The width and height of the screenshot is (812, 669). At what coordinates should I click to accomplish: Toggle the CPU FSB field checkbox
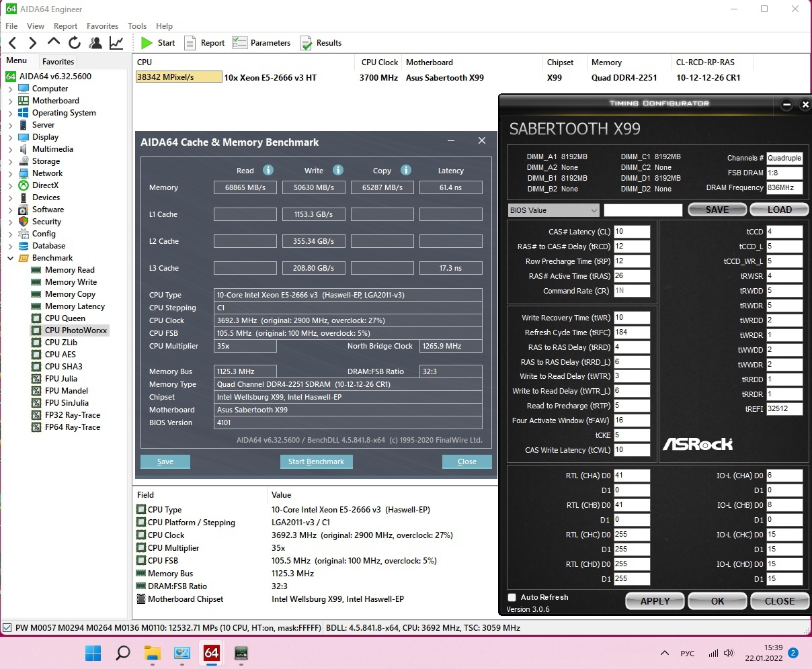tap(141, 561)
